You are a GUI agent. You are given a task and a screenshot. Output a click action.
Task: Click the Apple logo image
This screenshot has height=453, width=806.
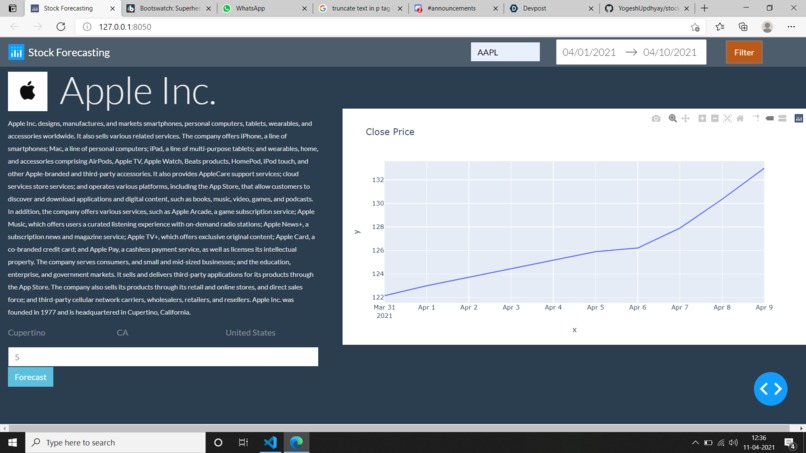28,92
